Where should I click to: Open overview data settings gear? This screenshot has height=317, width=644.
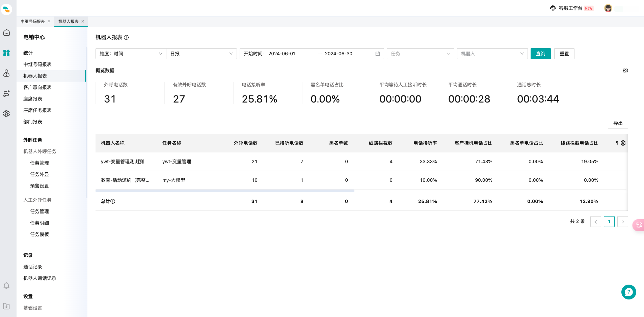click(x=625, y=70)
